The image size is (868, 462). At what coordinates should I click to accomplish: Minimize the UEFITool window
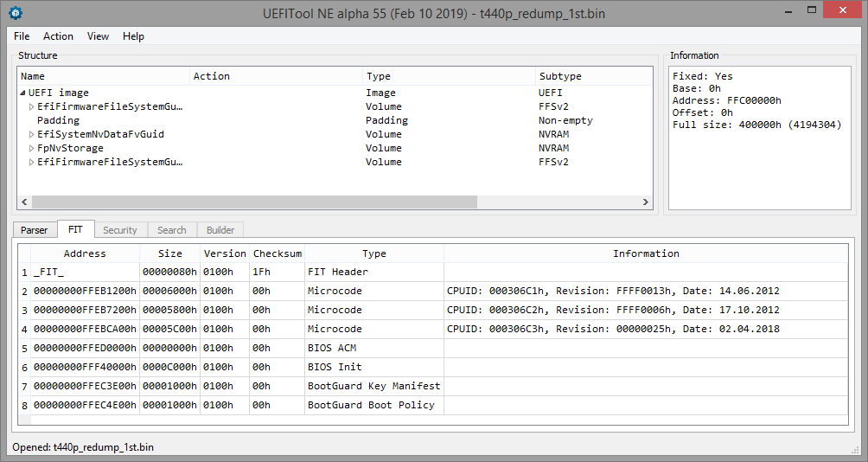788,10
